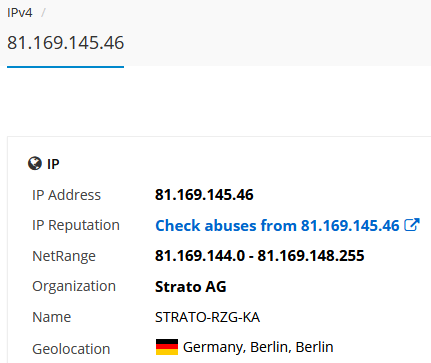Click the IP Address field label

(x=66, y=195)
